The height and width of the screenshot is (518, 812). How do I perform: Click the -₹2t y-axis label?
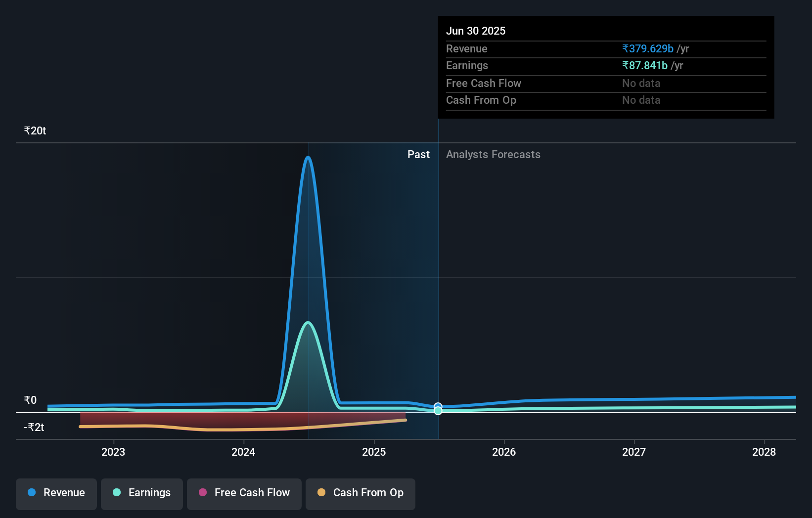coord(34,427)
